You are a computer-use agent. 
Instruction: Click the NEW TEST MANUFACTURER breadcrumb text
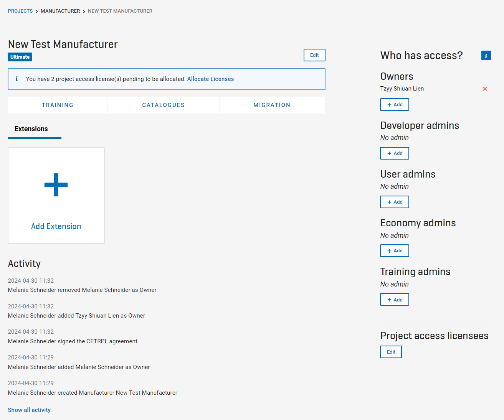pyautogui.click(x=120, y=11)
